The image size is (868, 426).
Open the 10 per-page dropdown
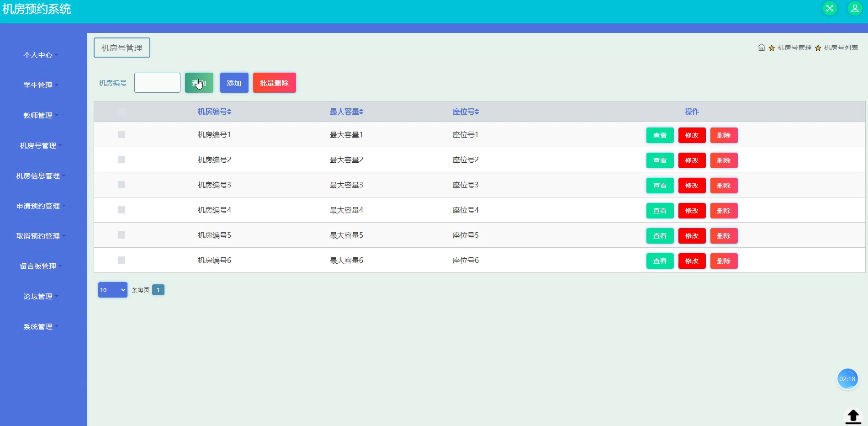[113, 290]
